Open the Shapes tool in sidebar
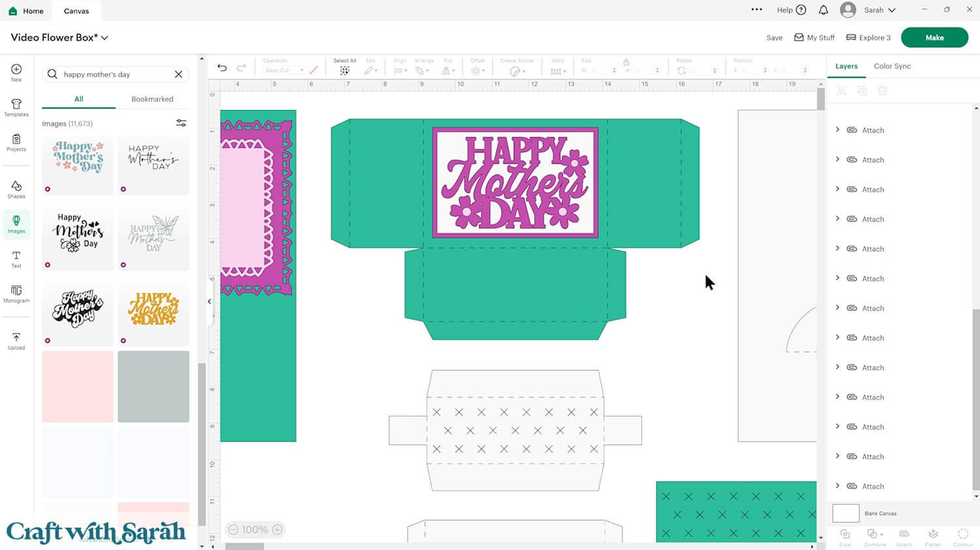The image size is (980, 550). click(16, 189)
